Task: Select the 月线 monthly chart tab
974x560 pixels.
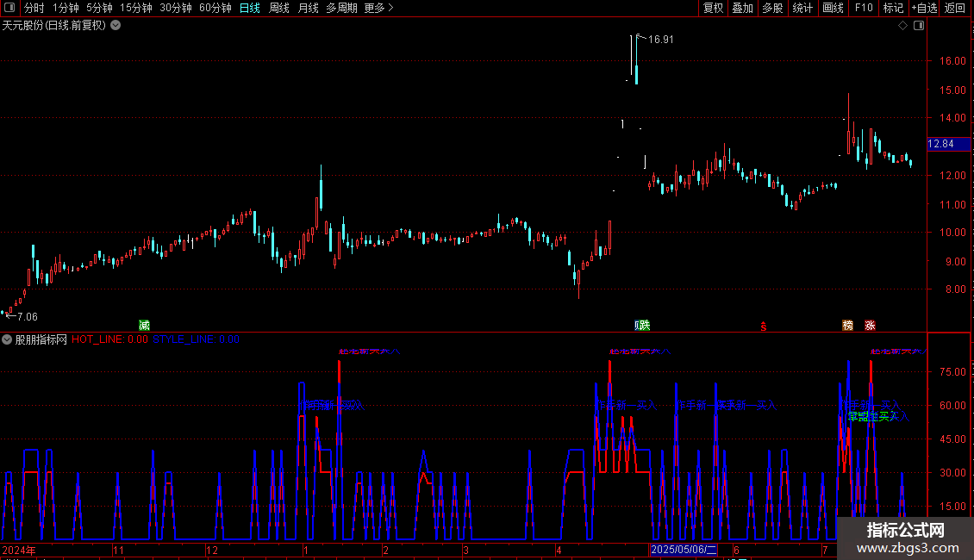Action: click(308, 8)
